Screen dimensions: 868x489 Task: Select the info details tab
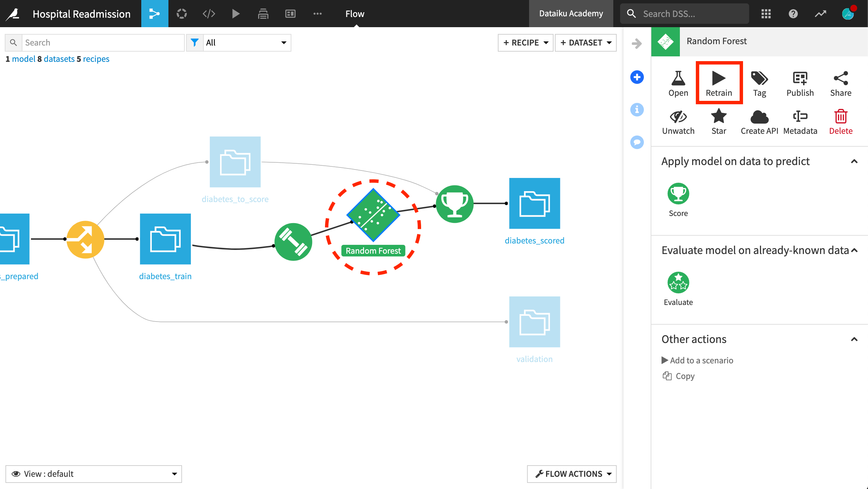[637, 110]
